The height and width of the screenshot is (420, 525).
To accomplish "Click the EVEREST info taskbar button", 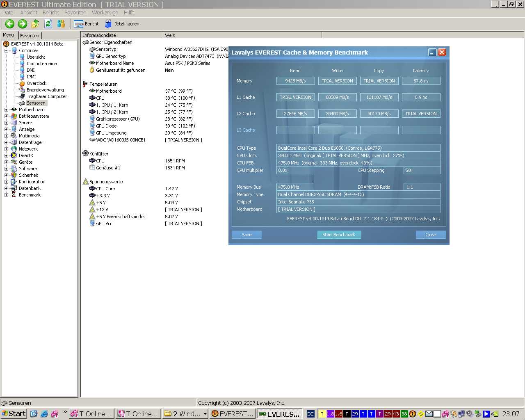I will tap(233, 414).
